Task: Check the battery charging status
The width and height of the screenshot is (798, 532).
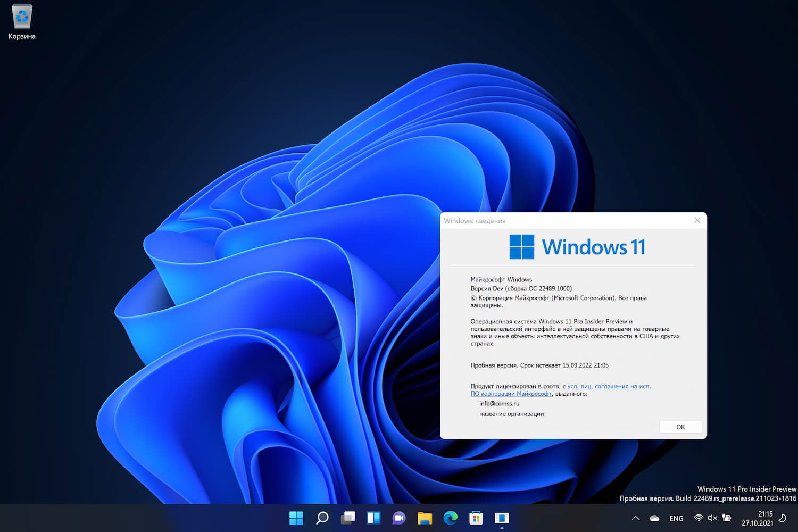Action: tap(727, 518)
